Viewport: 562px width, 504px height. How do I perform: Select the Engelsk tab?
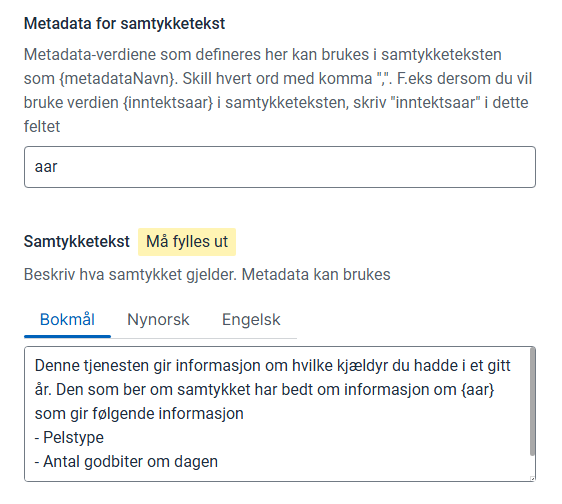pyautogui.click(x=251, y=319)
